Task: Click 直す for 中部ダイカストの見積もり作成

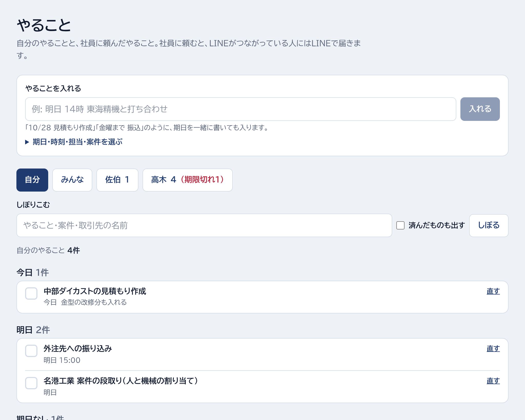Action: 493,291
